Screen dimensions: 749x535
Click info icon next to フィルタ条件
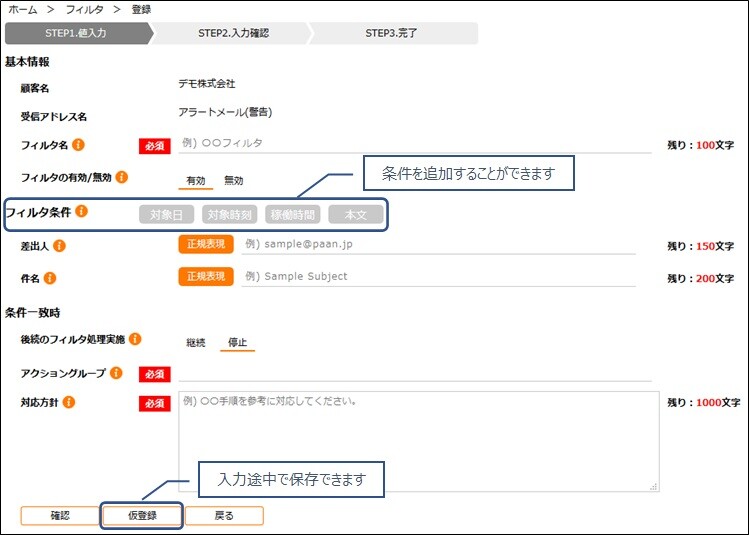(81, 211)
